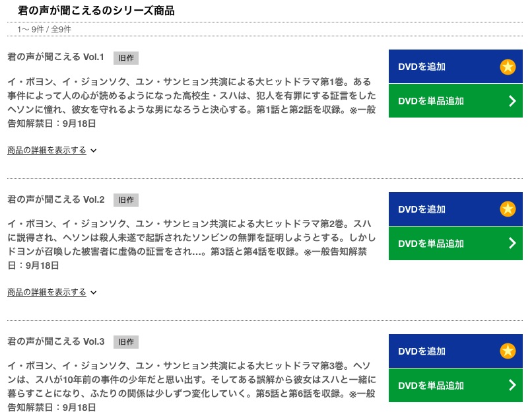Click the chevron beside Vol.2 details link
Image resolution: width=532 pixels, height=420 pixels.
pos(94,293)
